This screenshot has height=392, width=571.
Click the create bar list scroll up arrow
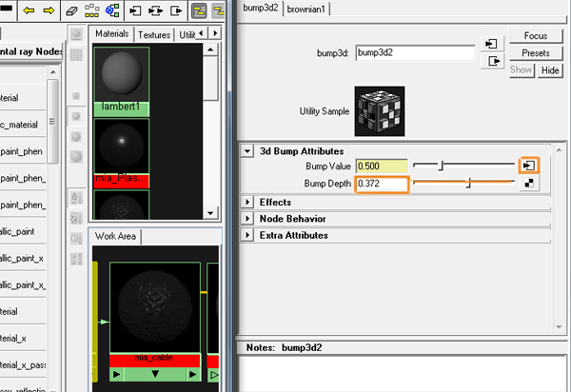coord(53,72)
